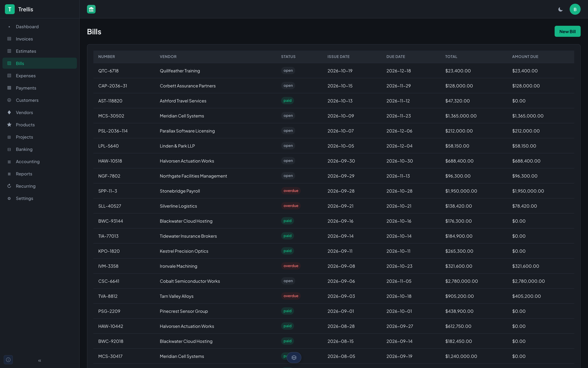Click the bank building icon in header

(91, 9)
